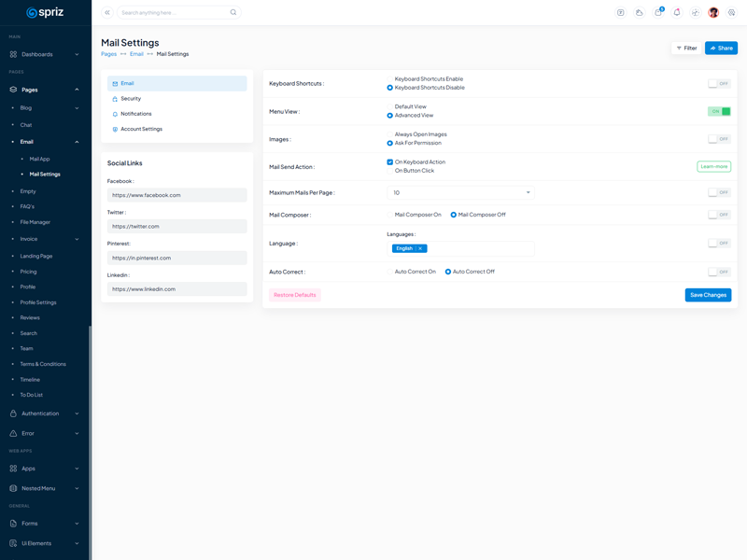747x560 pixels.
Task: Click into the Facebook URL field
Action: click(x=177, y=195)
